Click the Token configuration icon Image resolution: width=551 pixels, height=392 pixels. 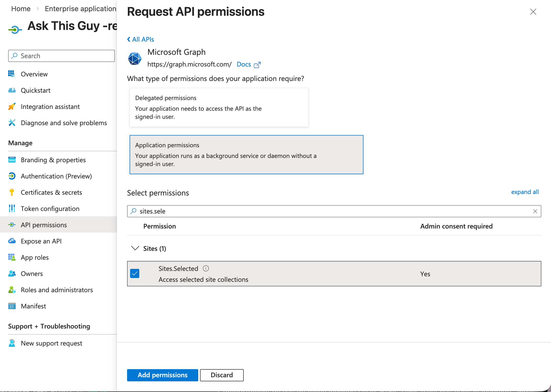12,208
